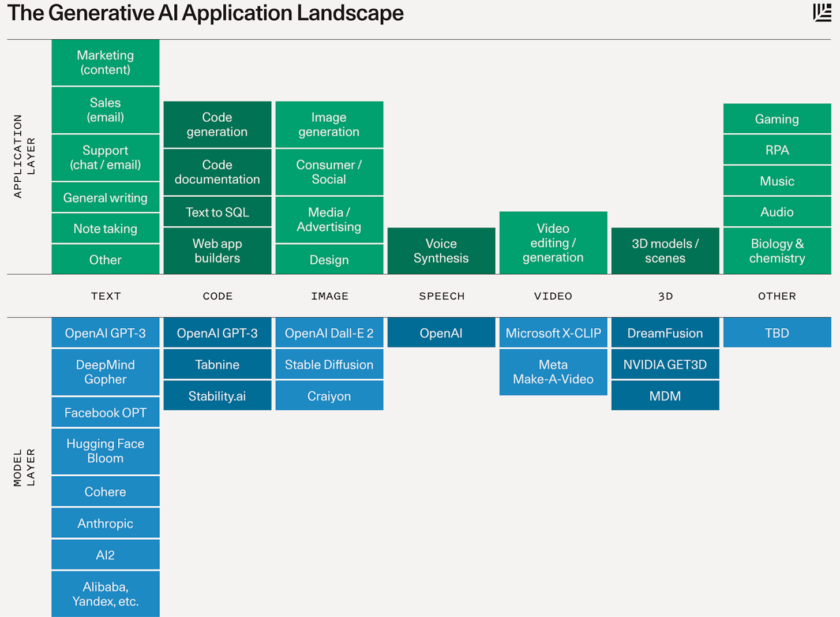This screenshot has width=840, height=617.
Task: Click "OpenAI GPT-3" under the TEXT column
Action: 106,332
